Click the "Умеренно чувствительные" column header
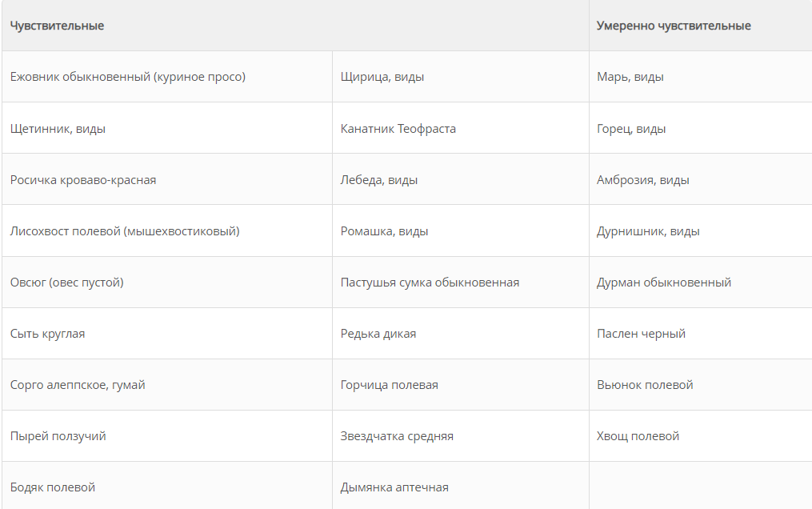The width and height of the screenshot is (812, 509). pos(674,26)
